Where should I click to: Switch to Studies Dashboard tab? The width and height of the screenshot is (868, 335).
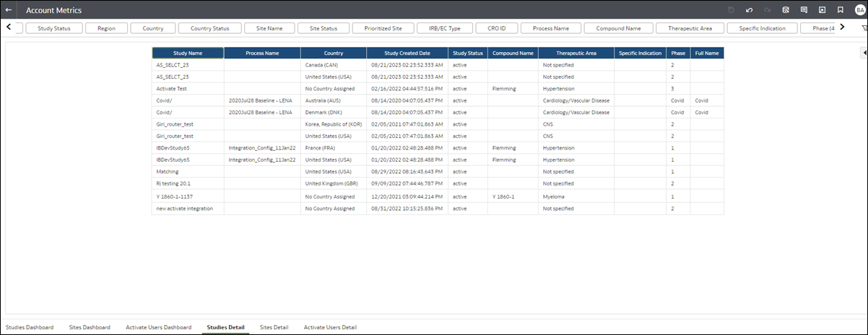coord(30,327)
